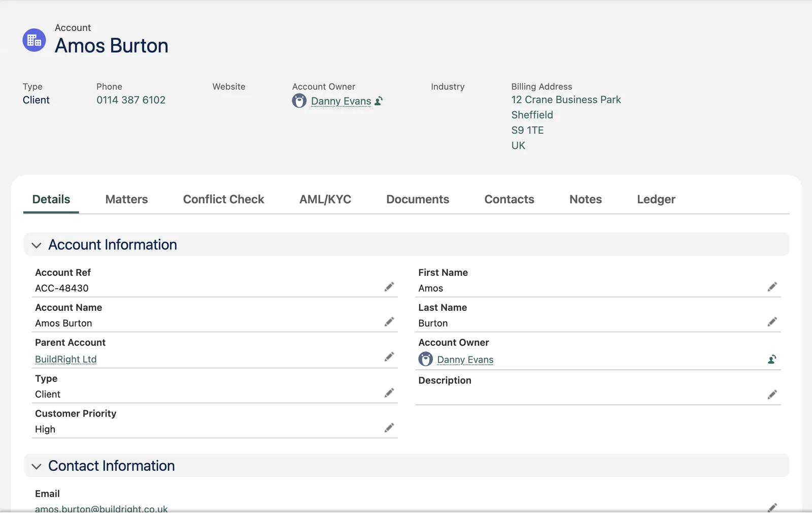Collapse the Contact Information section
Viewport: 812px width, 513px height.
pyautogui.click(x=37, y=466)
